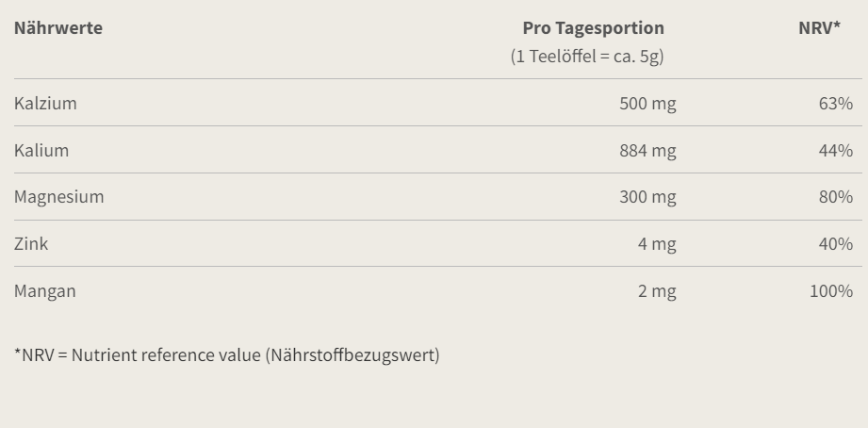
Task: Select the Magnesium row label
Action: [58, 197]
